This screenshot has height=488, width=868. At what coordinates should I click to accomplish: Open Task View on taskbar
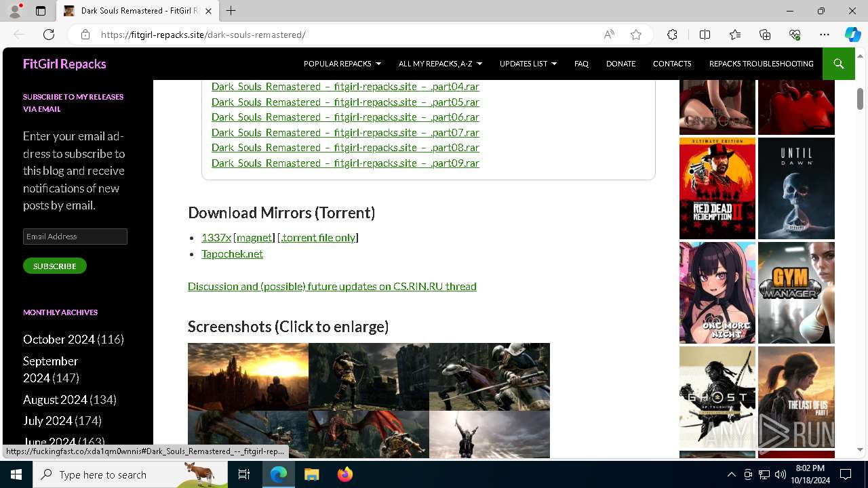[245, 474]
